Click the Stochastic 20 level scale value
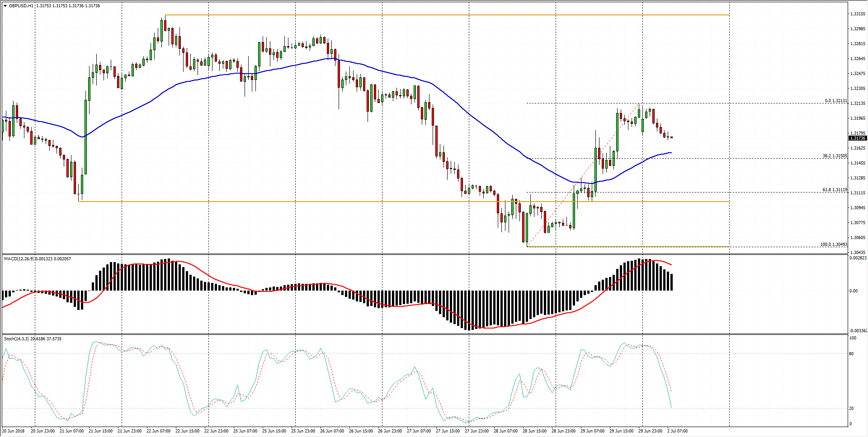The image size is (868, 437). [x=852, y=409]
